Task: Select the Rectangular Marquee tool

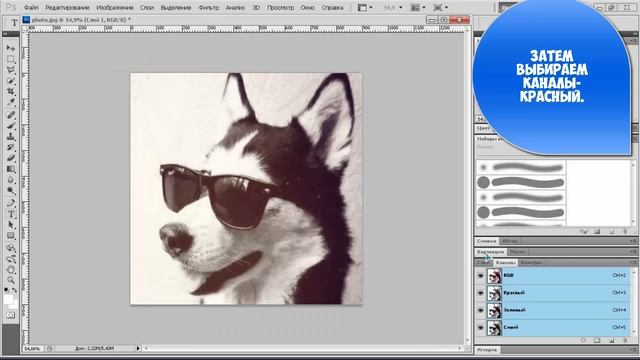Action: pos(11,59)
